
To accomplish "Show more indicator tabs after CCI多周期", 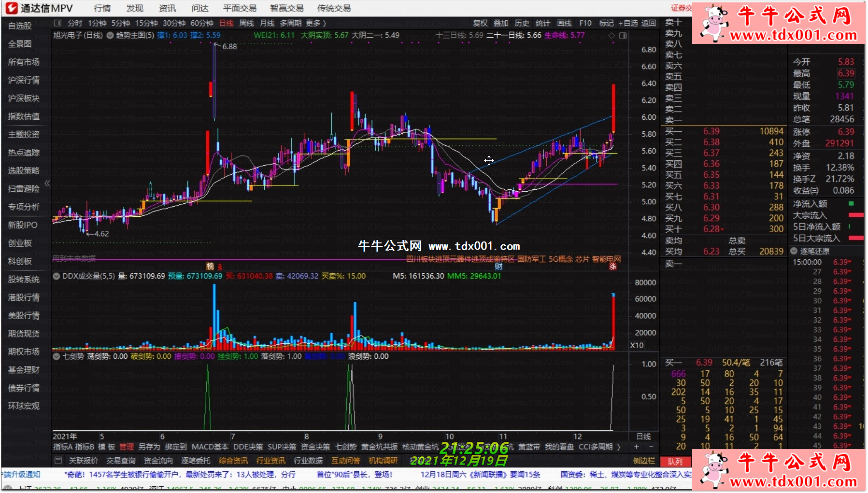I will (x=619, y=447).
